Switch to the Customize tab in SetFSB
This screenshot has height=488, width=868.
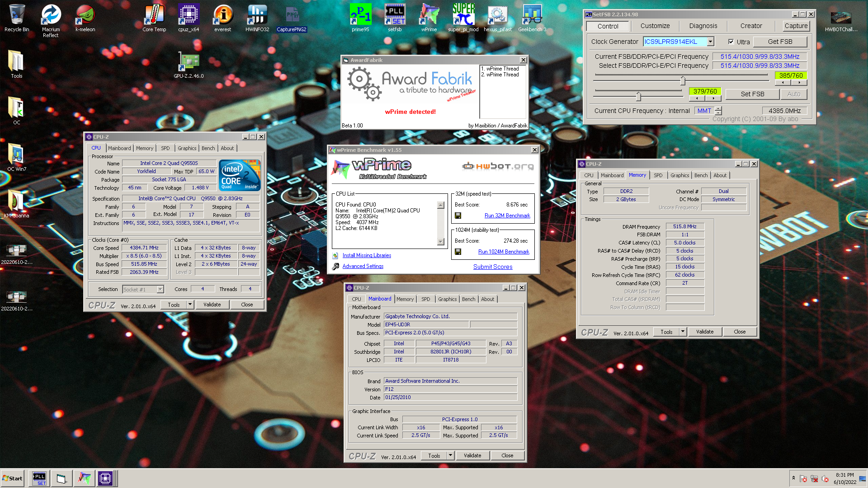coord(655,26)
